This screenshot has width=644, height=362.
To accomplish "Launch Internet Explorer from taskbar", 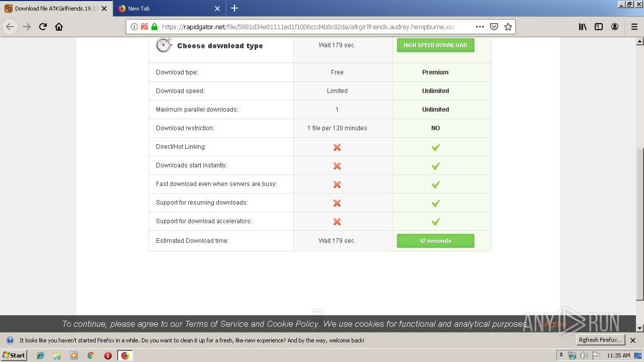I will 40,355.
